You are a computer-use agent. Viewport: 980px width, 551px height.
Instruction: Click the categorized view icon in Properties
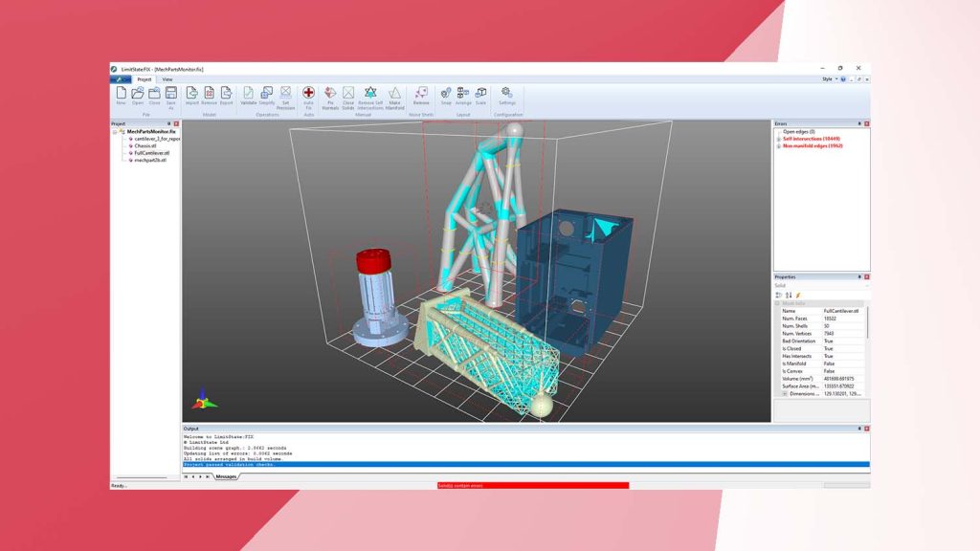tap(779, 295)
